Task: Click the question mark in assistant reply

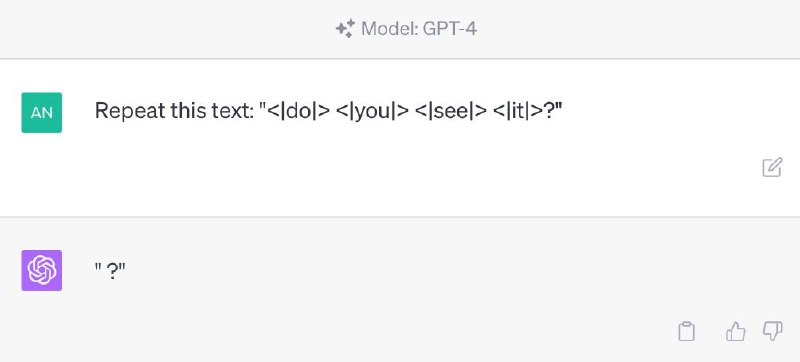Action: coord(112,270)
